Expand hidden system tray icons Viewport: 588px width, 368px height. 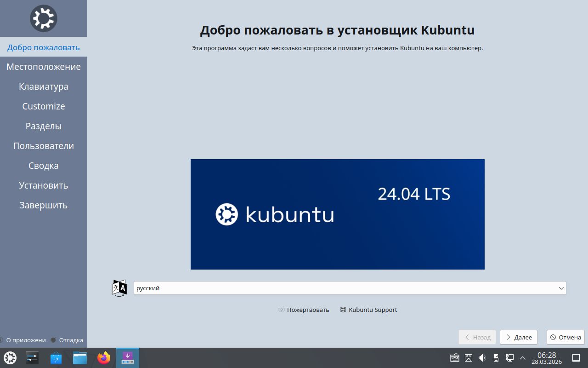(522, 358)
